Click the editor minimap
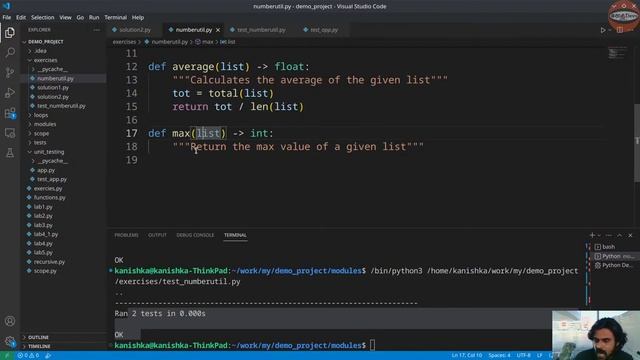 (x=617, y=53)
